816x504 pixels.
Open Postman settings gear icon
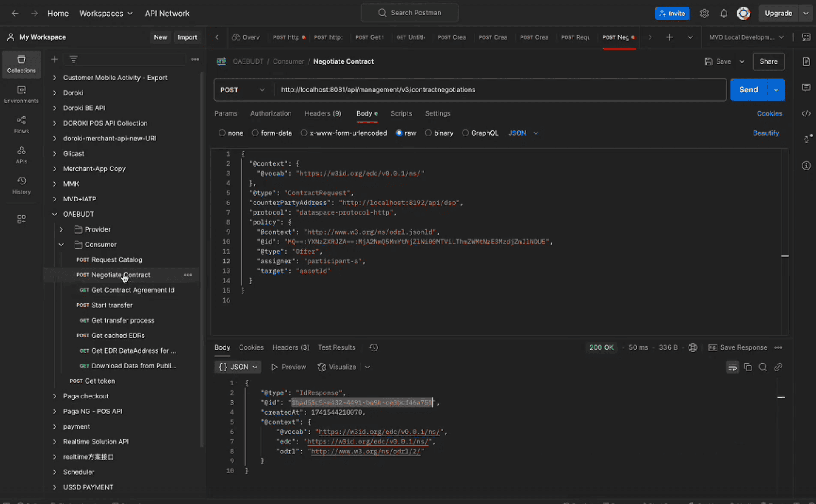point(704,14)
